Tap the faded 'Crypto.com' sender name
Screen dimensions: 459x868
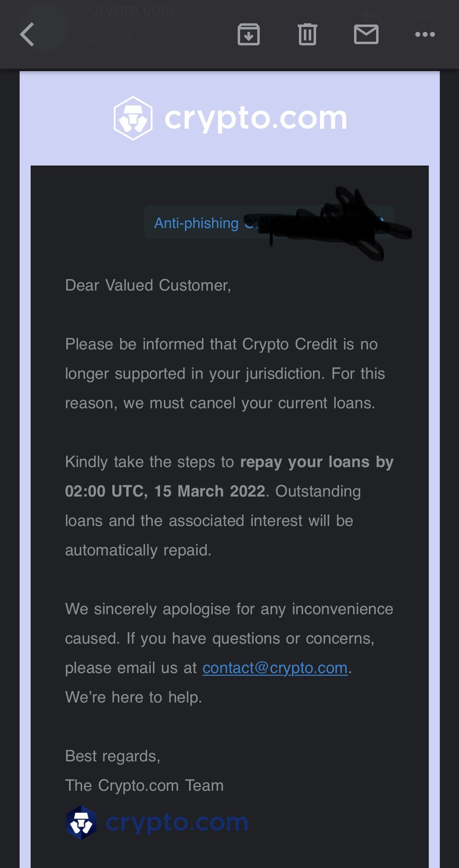click(131, 9)
